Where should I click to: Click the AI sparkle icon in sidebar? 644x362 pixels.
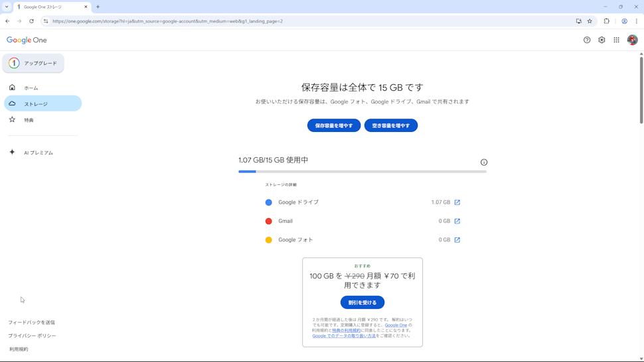click(x=13, y=152)
